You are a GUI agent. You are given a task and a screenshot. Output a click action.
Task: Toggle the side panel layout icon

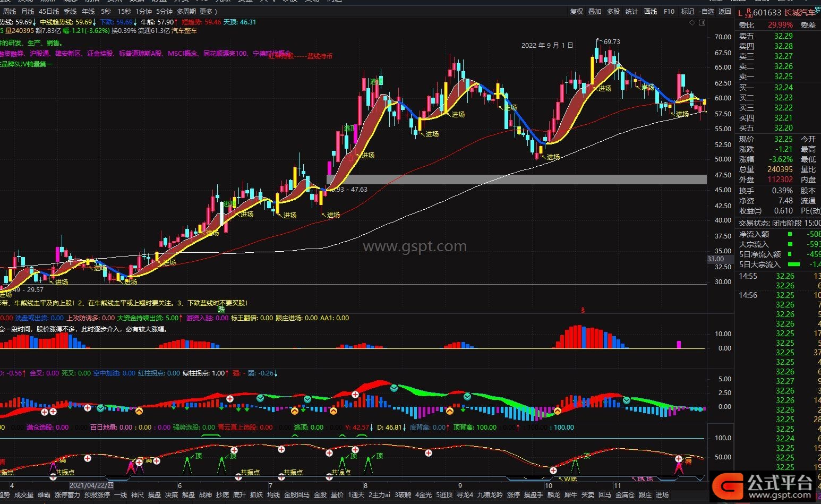[x=702, y=22]
